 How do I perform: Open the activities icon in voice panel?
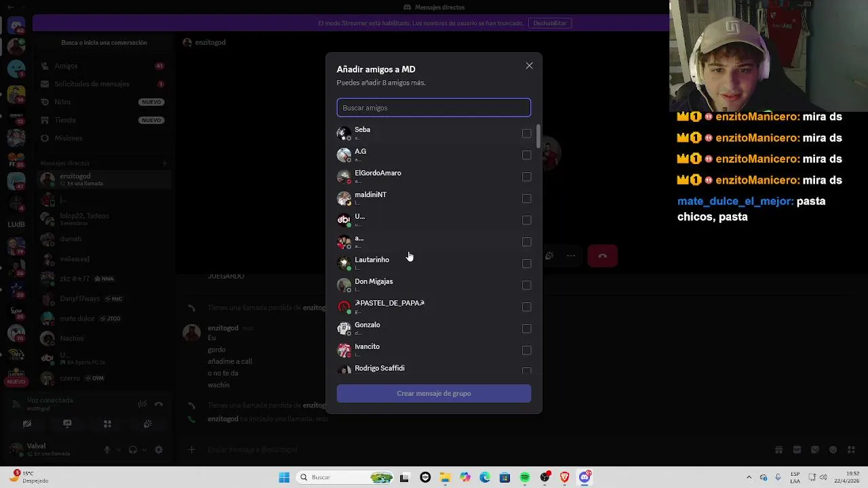(x=107, y=424)
